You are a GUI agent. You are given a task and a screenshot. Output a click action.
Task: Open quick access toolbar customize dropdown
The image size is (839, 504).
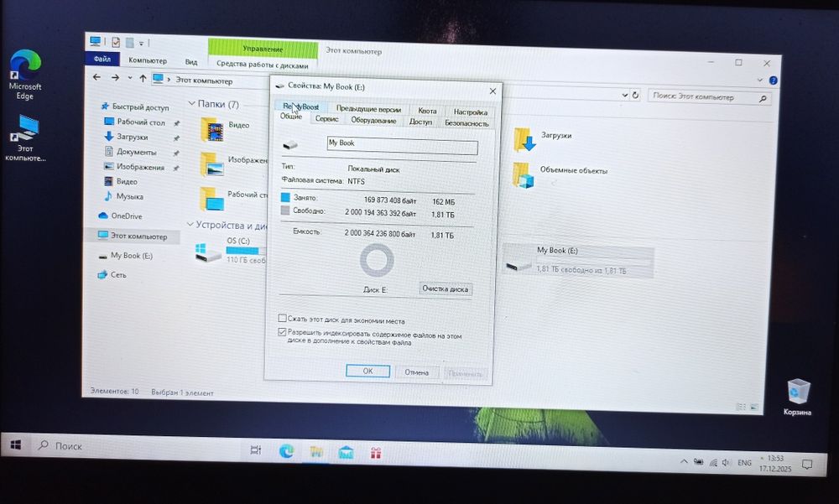141,44
